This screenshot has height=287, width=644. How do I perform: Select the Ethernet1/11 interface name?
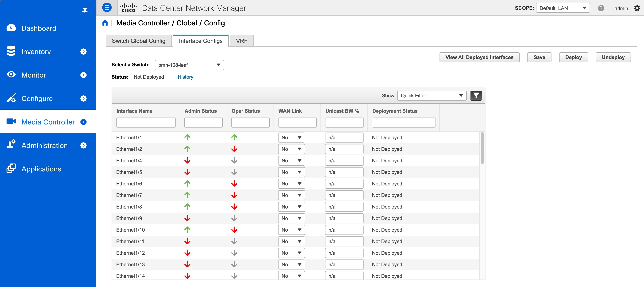point(130,241)
